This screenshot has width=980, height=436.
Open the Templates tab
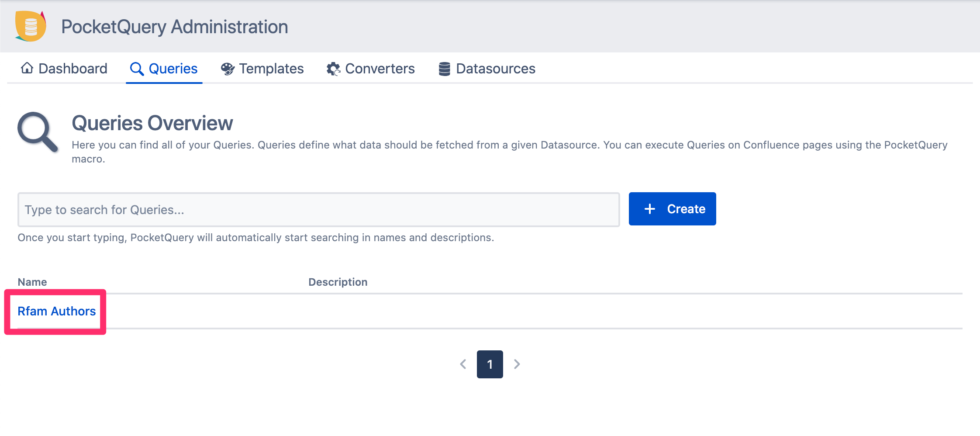tap(262, 69)
